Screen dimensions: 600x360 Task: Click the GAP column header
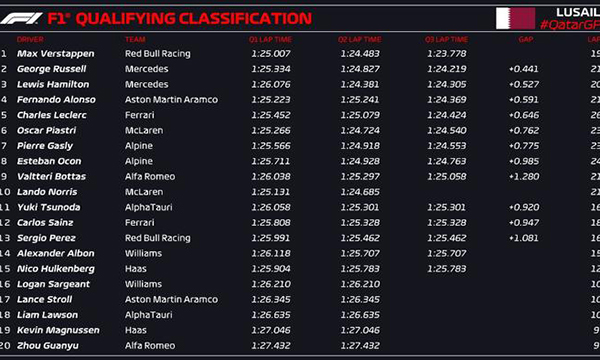[526, 39]
